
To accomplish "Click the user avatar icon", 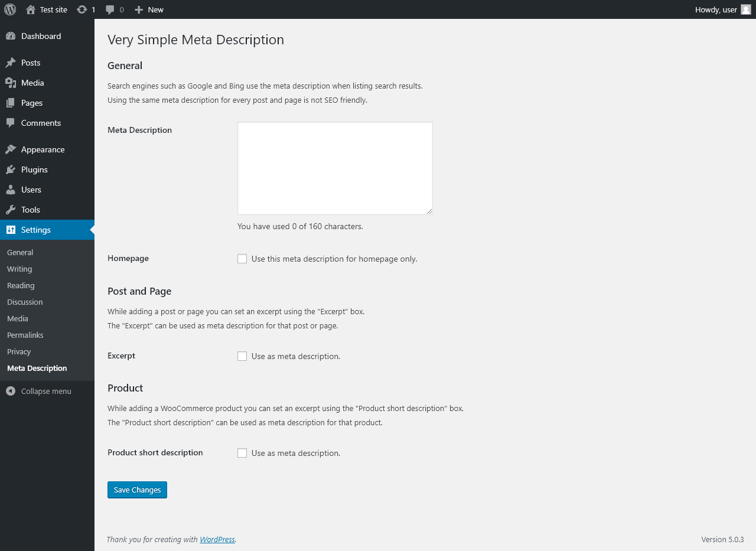I will click(x=746, y=9).
